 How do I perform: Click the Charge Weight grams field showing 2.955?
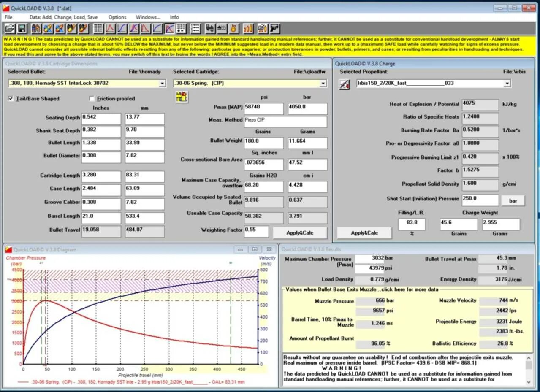501,224
